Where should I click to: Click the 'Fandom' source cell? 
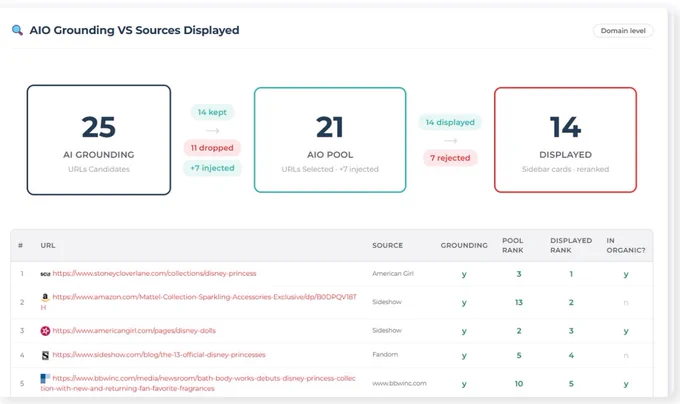coord(385,355)
